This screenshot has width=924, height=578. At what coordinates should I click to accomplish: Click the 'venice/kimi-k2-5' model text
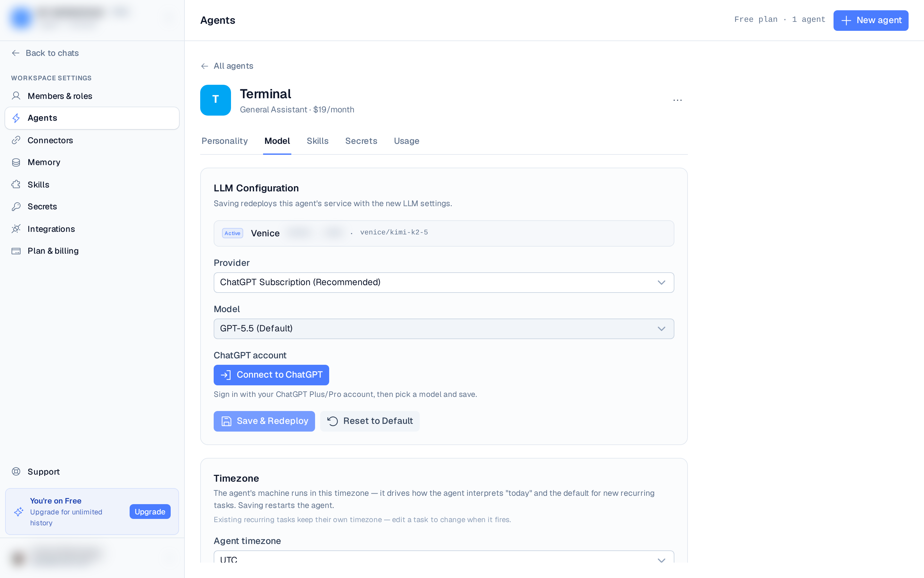pos(394,232)
